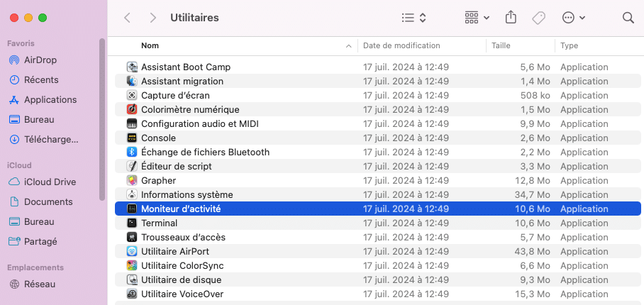Click the Échange de fichiers Bluetooth icon

[x=132, y=152]
